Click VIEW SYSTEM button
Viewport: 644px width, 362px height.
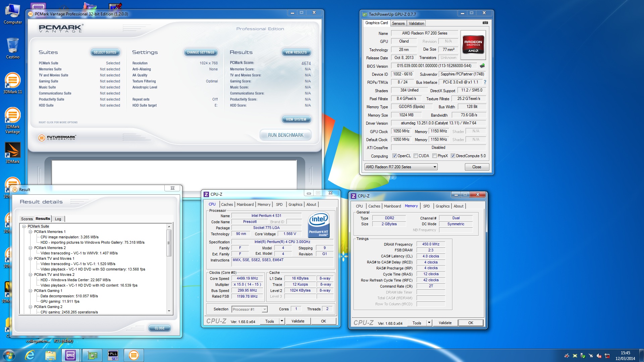click(x=296, y=120)
